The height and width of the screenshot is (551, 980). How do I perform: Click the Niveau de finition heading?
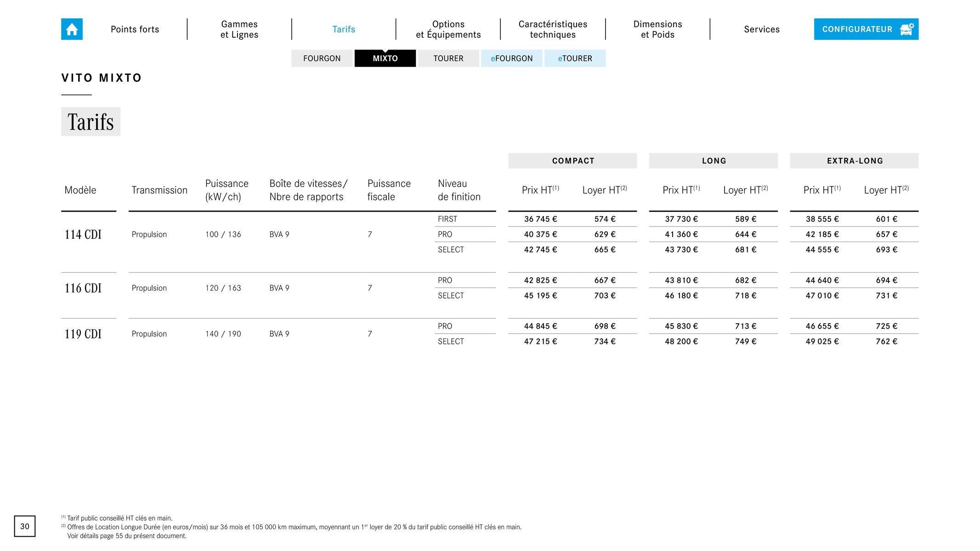click(459, 190)
